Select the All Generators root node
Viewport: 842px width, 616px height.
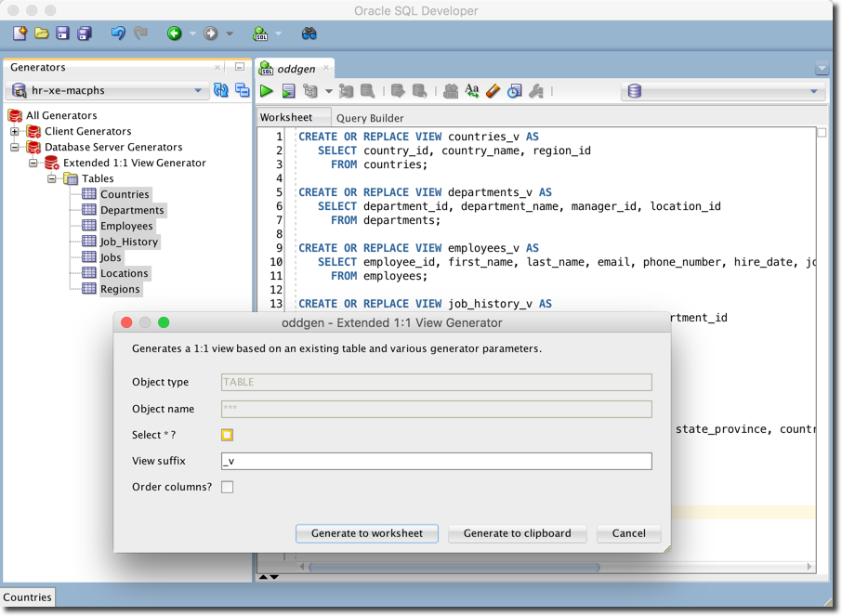tap(61, 115)
